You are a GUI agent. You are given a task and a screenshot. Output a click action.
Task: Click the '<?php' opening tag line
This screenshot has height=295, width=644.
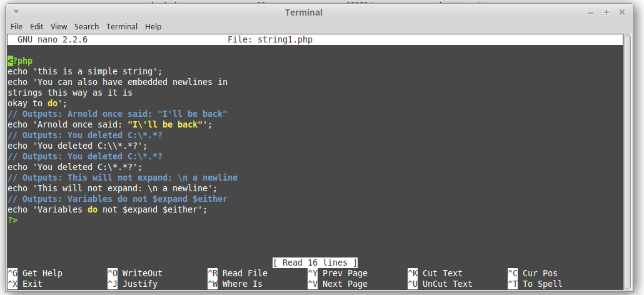click(20, 61)
